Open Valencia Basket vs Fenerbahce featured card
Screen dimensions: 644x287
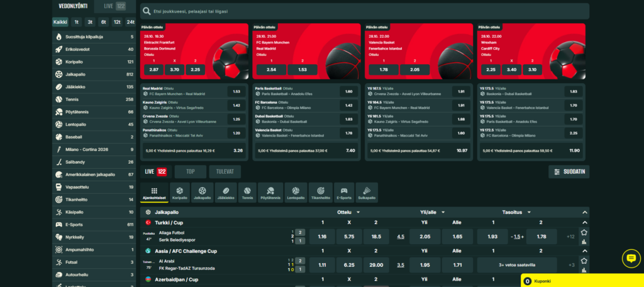pyautogui.click(x=419, y=52)
